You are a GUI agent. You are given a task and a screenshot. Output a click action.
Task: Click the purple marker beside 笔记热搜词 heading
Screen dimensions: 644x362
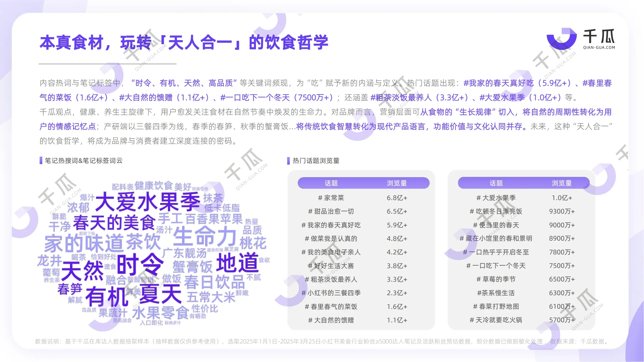(41, 160)
